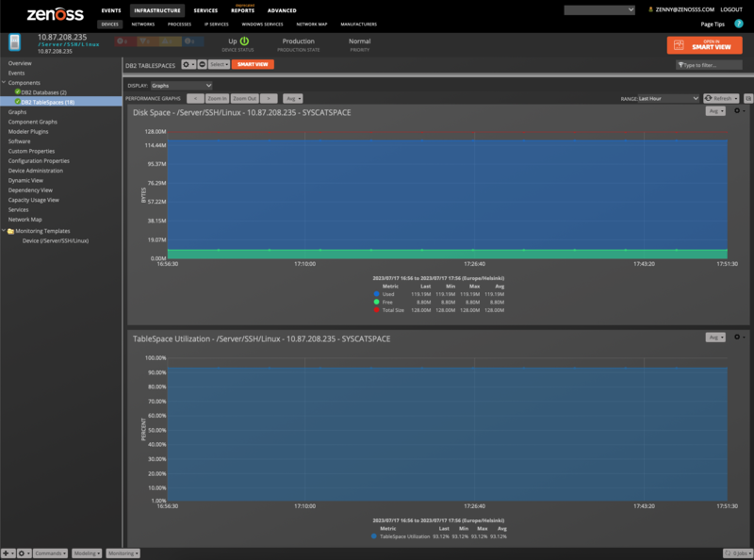754x560 pixels.
Task: Switch to the Windows Services sub-tab
Action: pyautogui.click(x=262, y=25)
